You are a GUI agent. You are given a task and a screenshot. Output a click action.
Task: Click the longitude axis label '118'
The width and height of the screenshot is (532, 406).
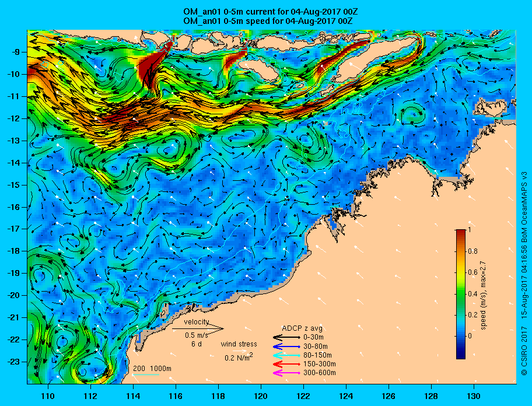(218, 396)
